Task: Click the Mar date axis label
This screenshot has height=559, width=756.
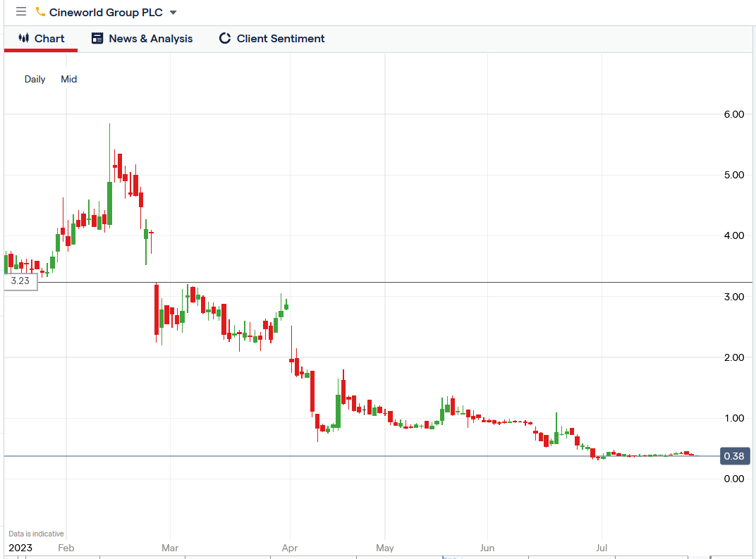Action: tap(170, 548)
